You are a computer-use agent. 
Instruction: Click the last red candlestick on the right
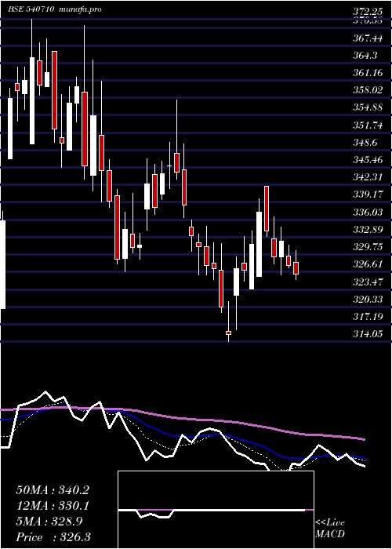click(x=296, y=268)
